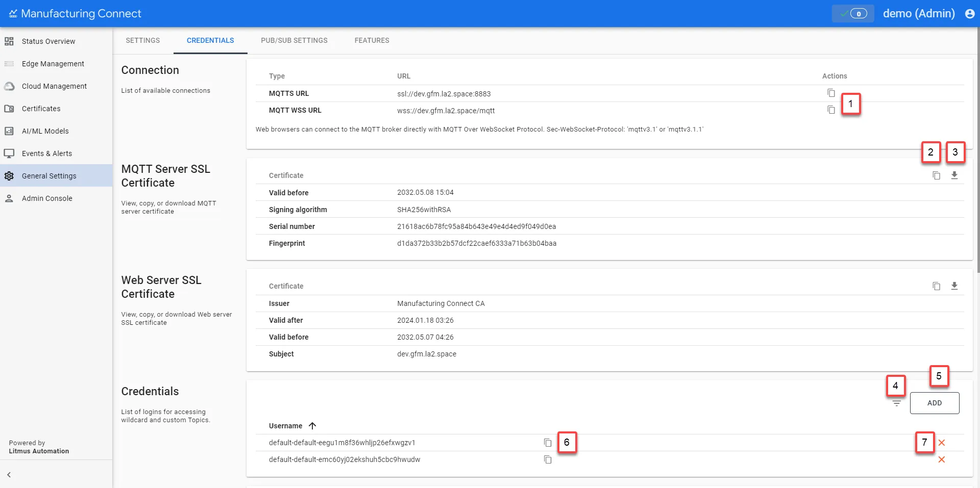Select the Credentials tab
Image resolution: width=980 pixels, height=488 pixels.
point(210,40)
